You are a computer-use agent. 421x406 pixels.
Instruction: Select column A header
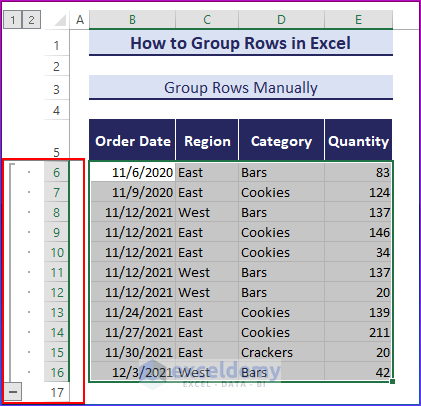(79, 20)
